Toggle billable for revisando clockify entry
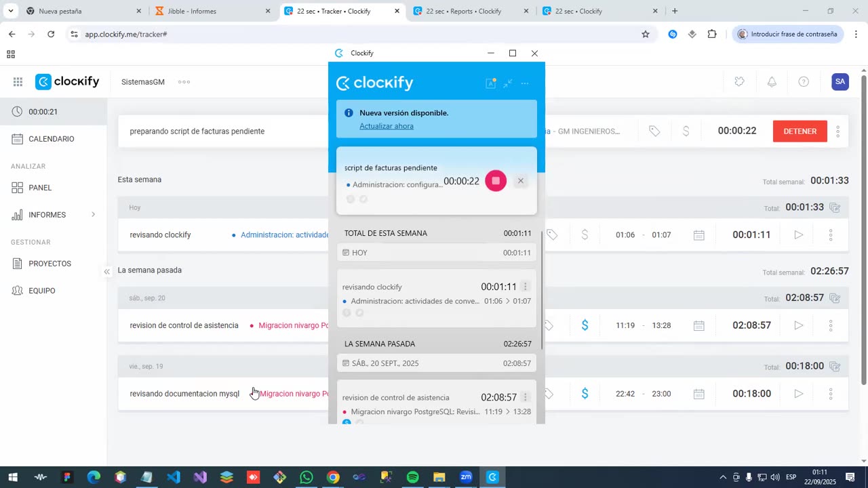 tap(585, 235)
